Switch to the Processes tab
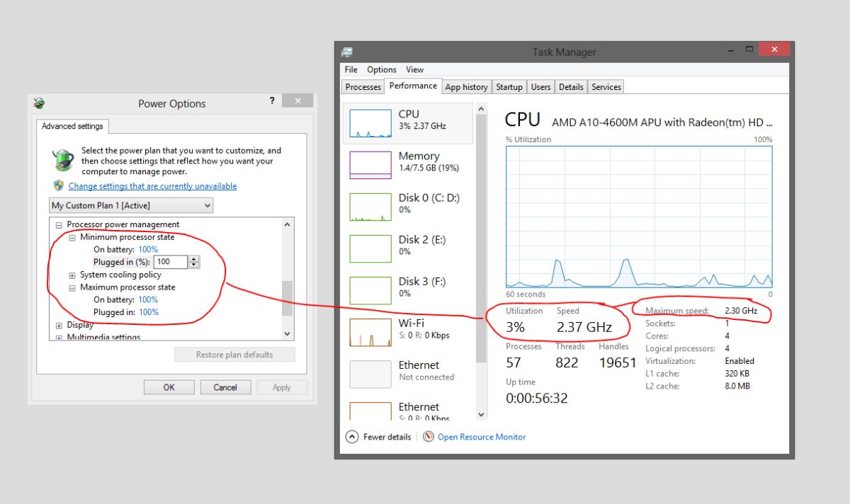The width and height of the screenshot is (850, 504). [x=363, y=87]
